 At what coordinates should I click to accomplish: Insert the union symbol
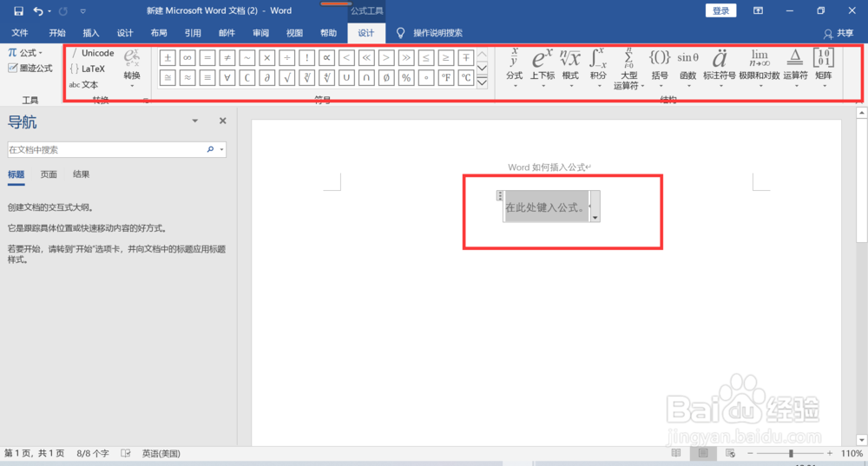[x=346, y=77]
